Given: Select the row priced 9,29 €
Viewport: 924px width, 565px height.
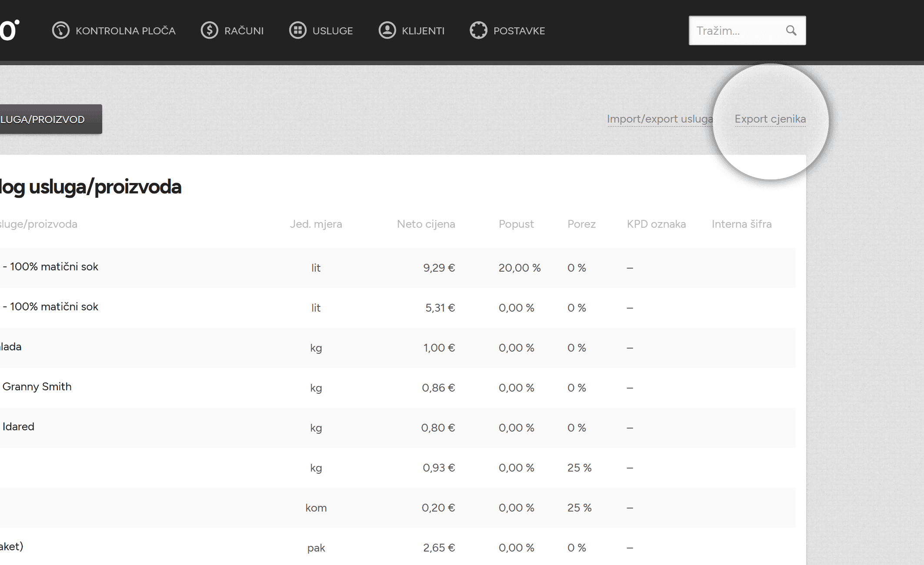Looking at the screenshot, I should coord(398,268).
